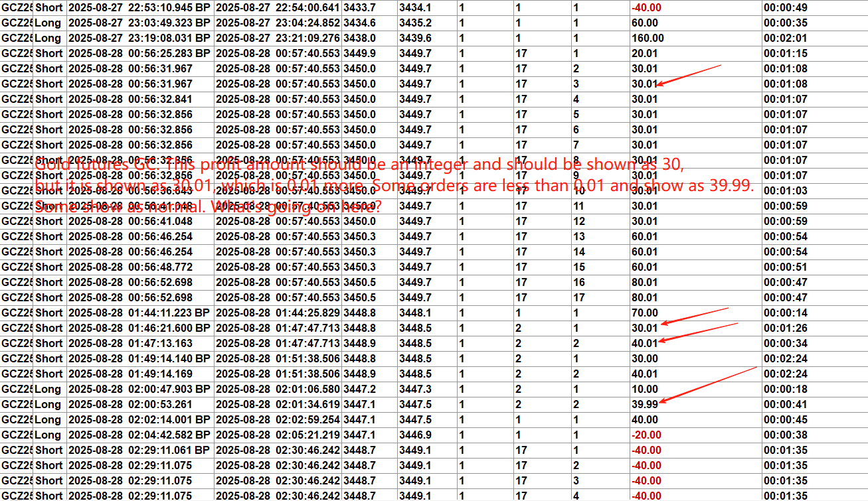Click entry time 02:02:14.001 cell
The width and height of the screenshot is (868, 501).
click(140, 419)
